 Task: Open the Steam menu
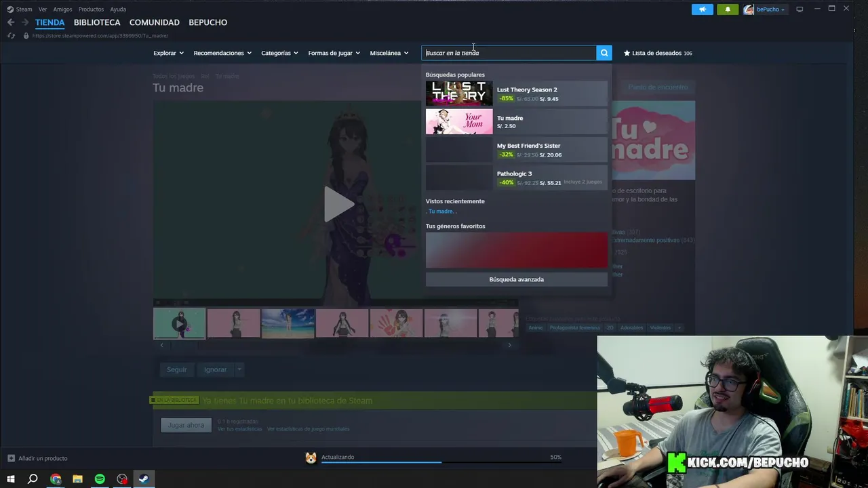(24, 9)
